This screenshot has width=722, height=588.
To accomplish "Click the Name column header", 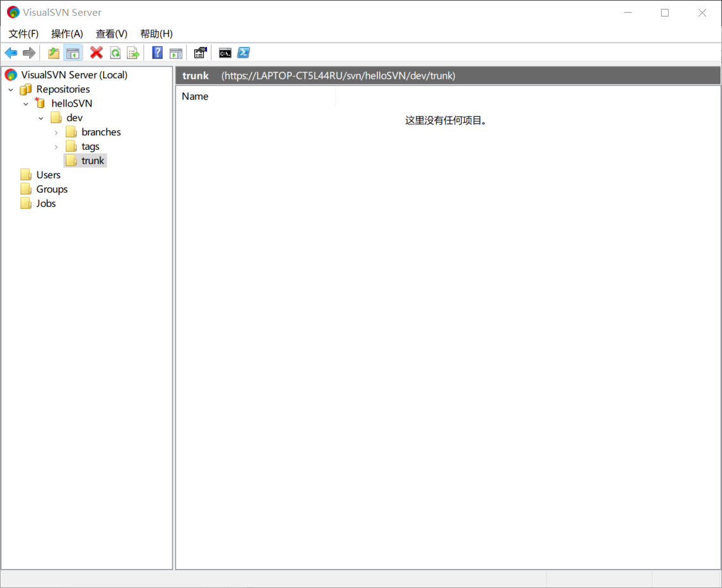I will [255, 97].
